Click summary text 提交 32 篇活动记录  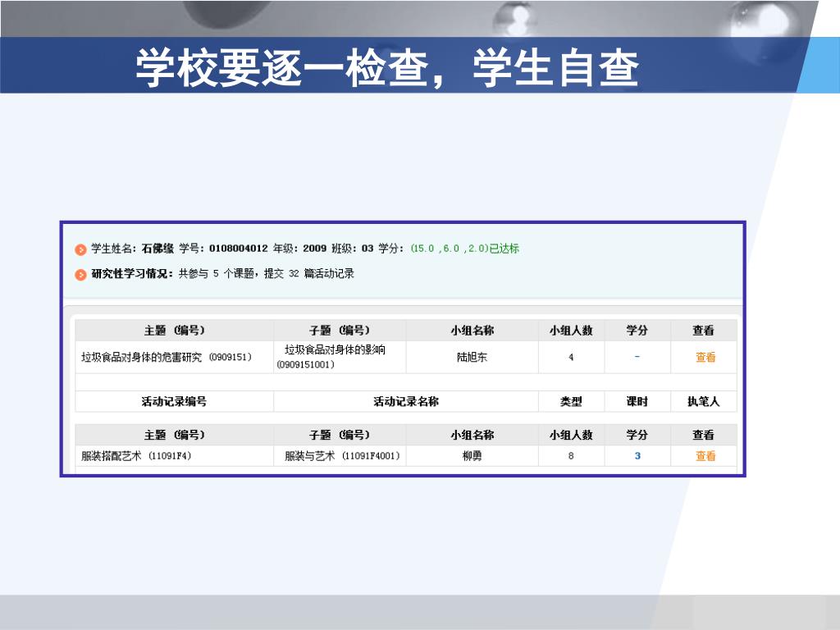click(x=309, y=274)
